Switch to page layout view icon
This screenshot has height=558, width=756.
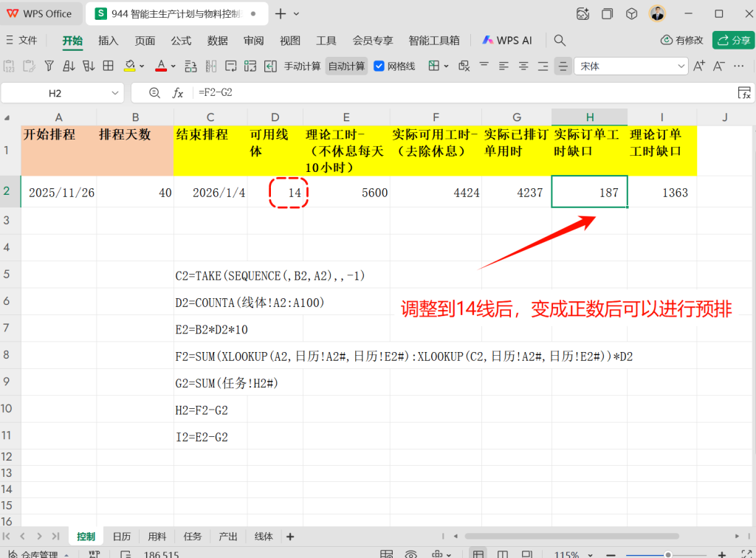[x=502, y=554]
